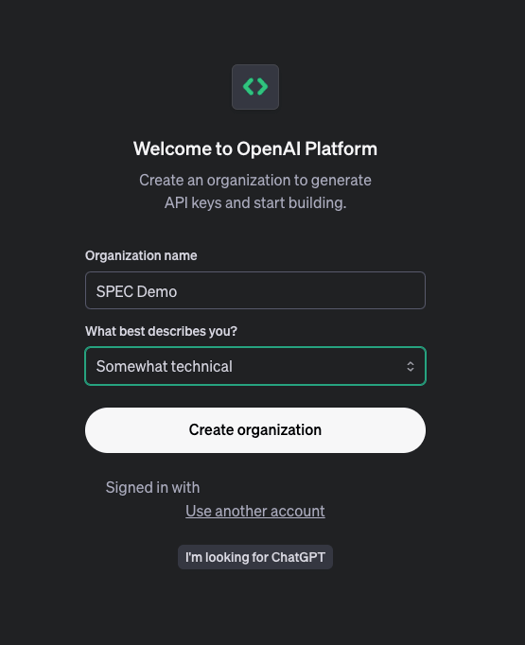525x645 pixels.
Task: Click the "I'm looking for ChatGPT" button
Action: tap(255, 557)
